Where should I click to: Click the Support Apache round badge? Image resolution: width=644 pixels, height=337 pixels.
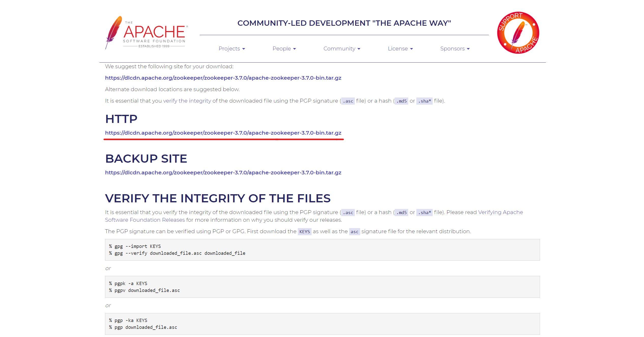(518, 33)
